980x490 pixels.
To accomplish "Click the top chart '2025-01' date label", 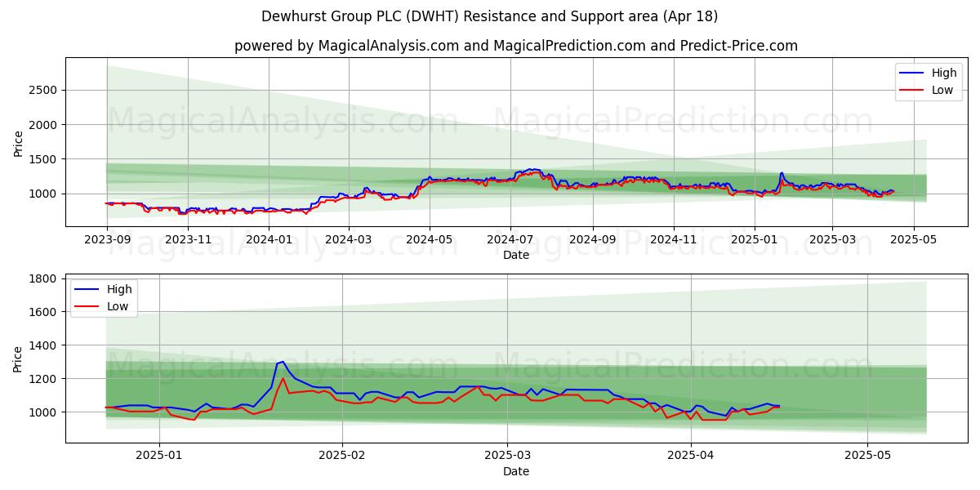I will tap(755, 239).
